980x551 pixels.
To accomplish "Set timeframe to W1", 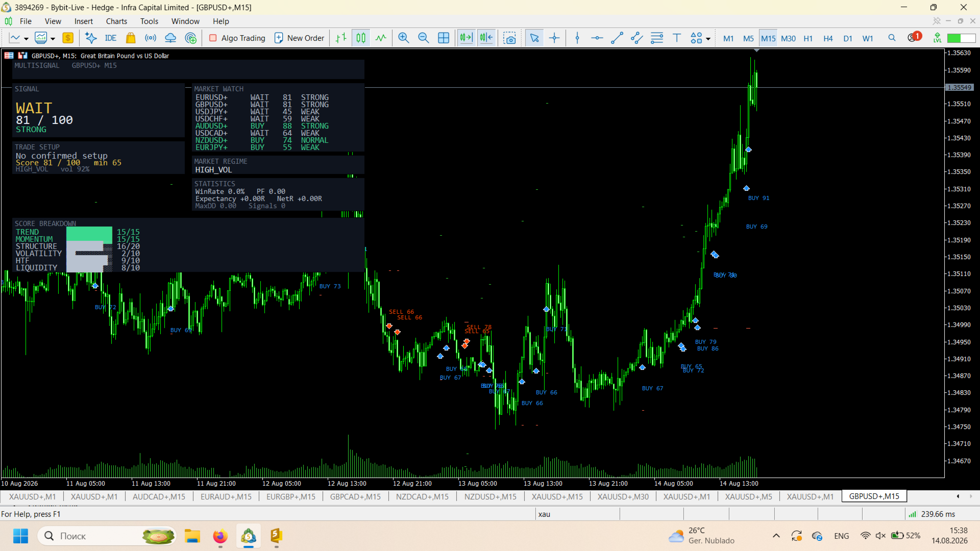I will pyautogui.click(x=868, y=38).
